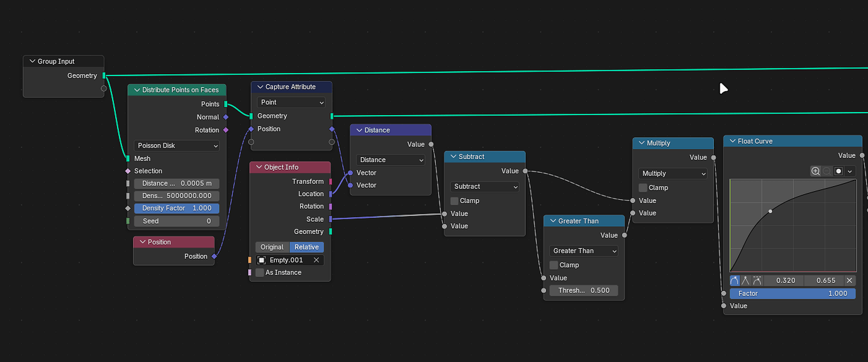
Task: Adjust the Density Factor slider
Action: coord(177,208)
